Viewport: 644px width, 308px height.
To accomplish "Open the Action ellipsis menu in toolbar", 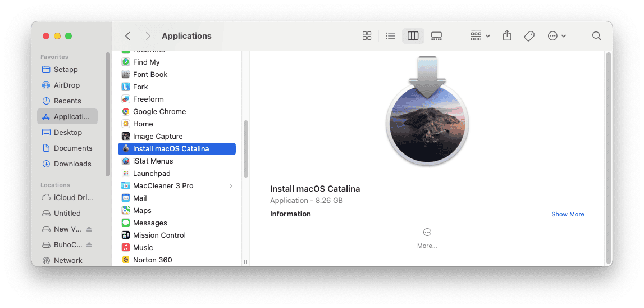I will click(556, 36).
